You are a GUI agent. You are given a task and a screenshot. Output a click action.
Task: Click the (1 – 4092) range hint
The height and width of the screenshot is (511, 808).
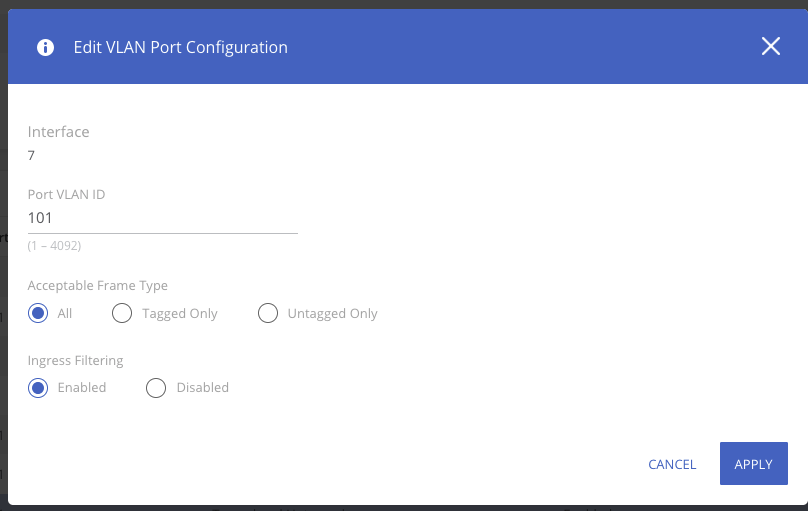click(x=54, y=245)
